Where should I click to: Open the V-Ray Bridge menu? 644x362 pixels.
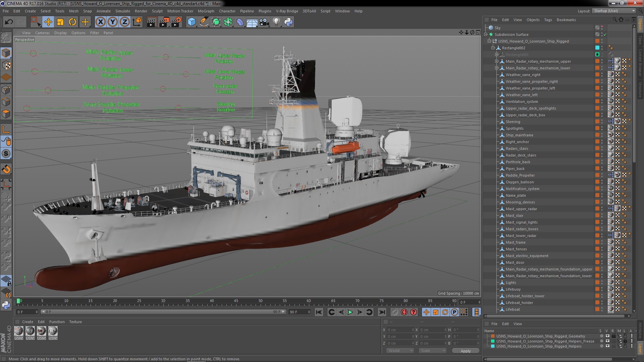(287, 11)
